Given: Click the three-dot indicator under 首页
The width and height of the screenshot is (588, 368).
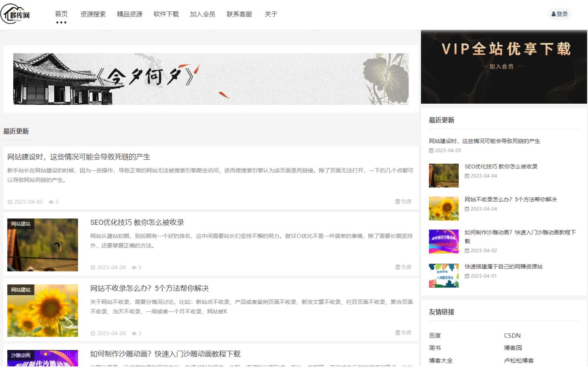Looking at the screenshot, I should point(61,23).
